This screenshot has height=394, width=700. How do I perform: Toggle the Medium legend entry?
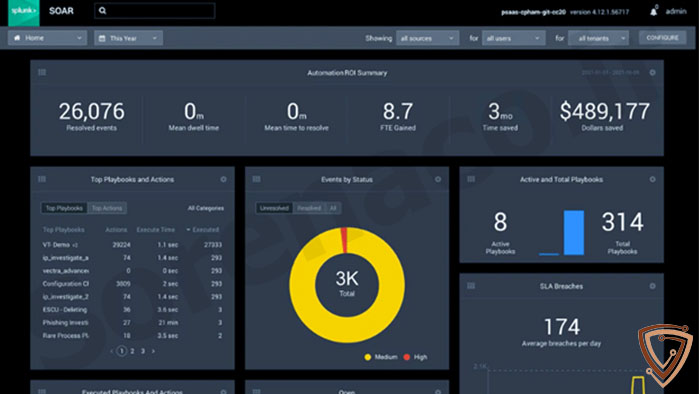381,357
